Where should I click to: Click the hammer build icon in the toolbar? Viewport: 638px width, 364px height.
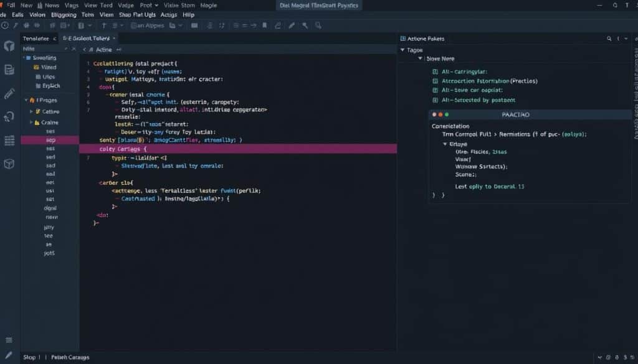pos(305,25)
